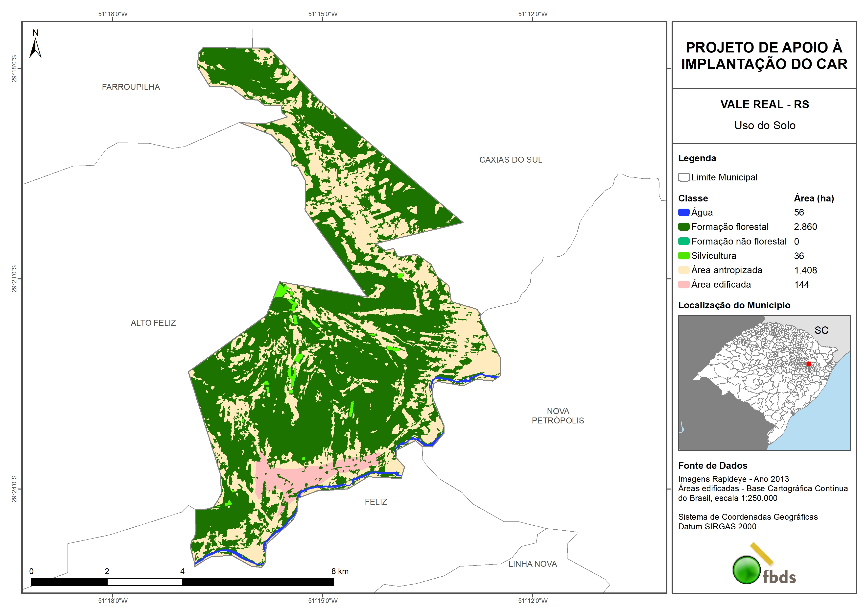
Task: Click the Limite Municipal legend symbol
Action: (x=683, y=177)
